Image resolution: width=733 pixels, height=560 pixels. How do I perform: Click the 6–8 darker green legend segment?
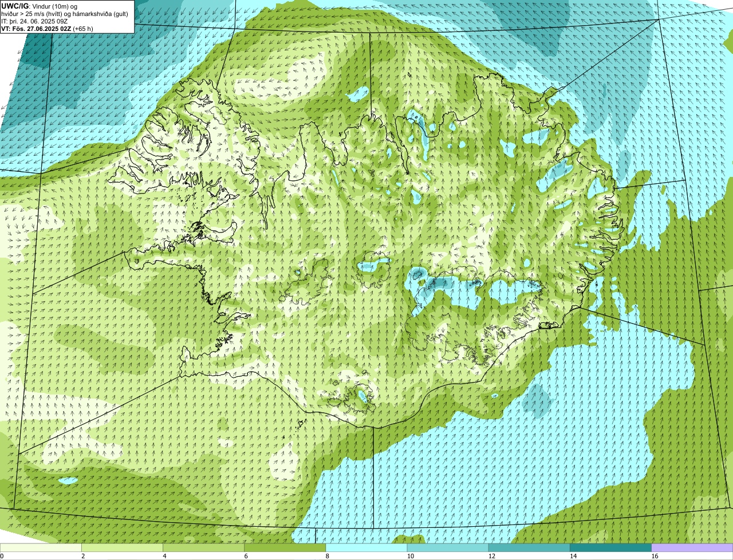pos(285,548)
